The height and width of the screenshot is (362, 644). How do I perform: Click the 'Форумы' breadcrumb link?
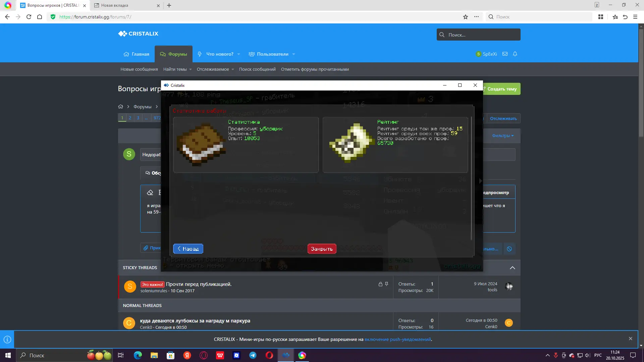143,107
